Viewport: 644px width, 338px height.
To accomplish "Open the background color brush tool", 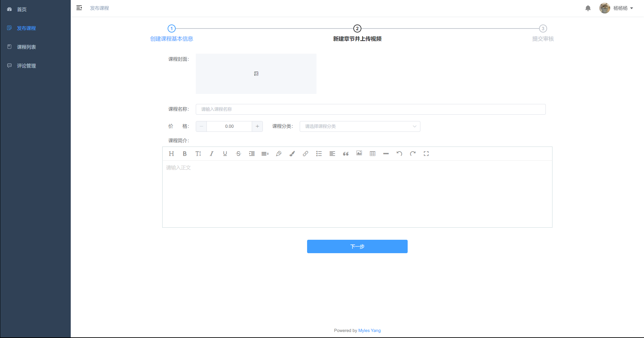I will click(x=292, y=154).
